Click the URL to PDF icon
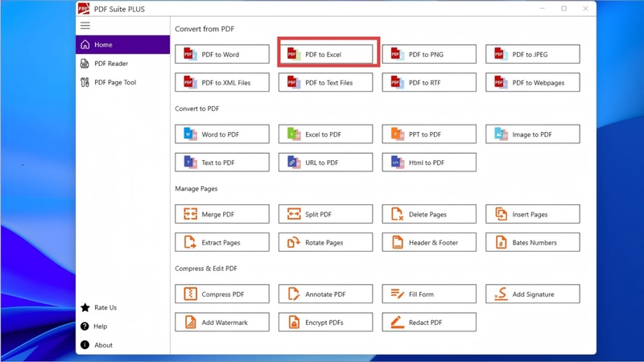The height and width of the screenshot is (362, 644). [x=294, y=162]
